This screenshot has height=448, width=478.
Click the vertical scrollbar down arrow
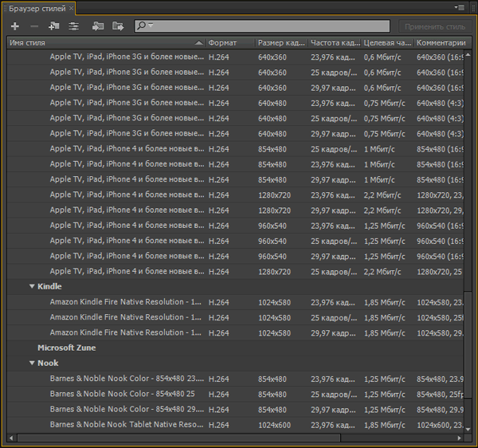click(x=468, y=429)
